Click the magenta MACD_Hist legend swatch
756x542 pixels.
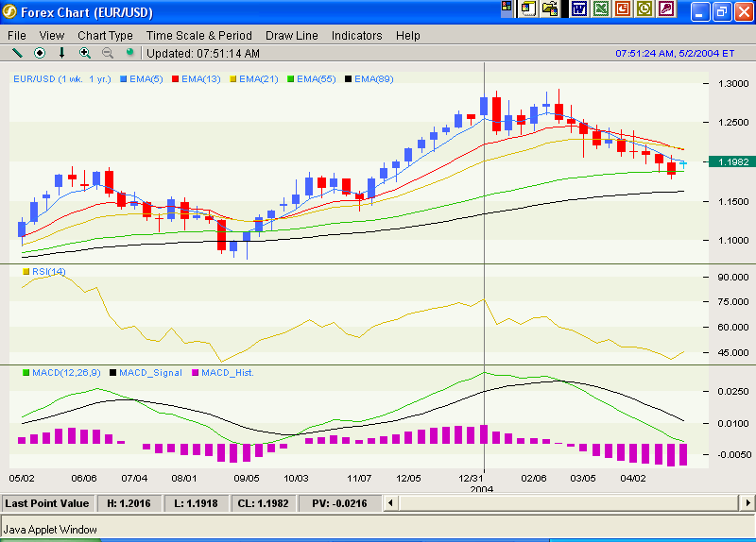coord(195,373)
